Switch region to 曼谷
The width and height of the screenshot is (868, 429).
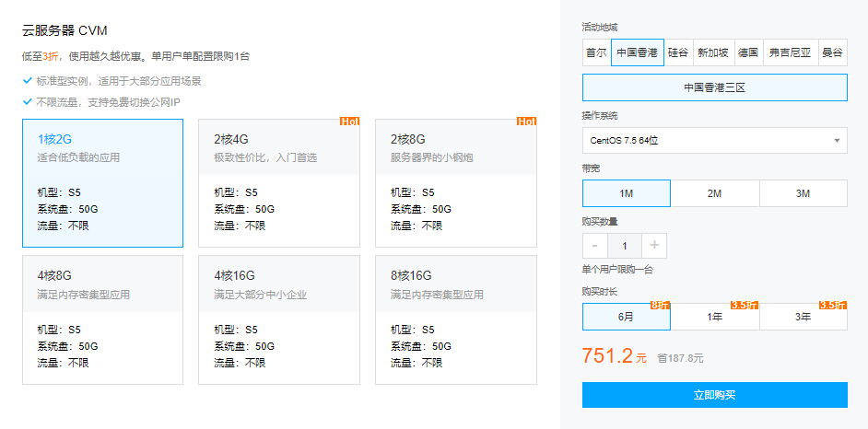click(x=832, y=52)
